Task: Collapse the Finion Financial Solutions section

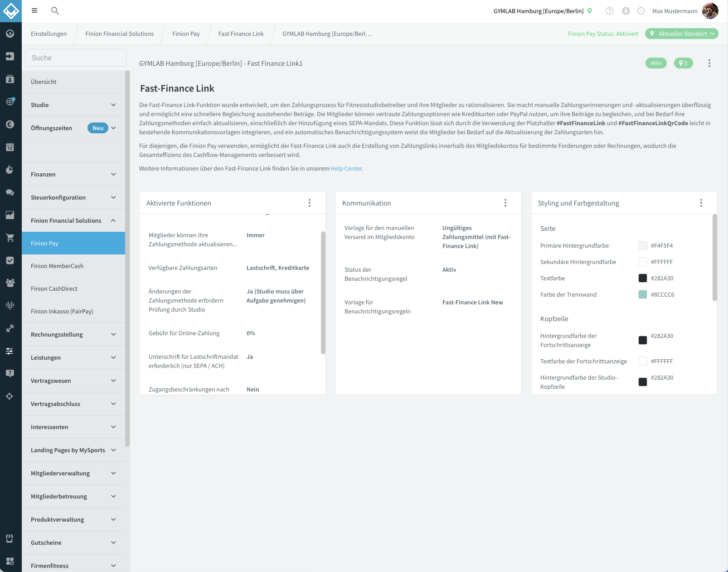Action: coord(73,220)
